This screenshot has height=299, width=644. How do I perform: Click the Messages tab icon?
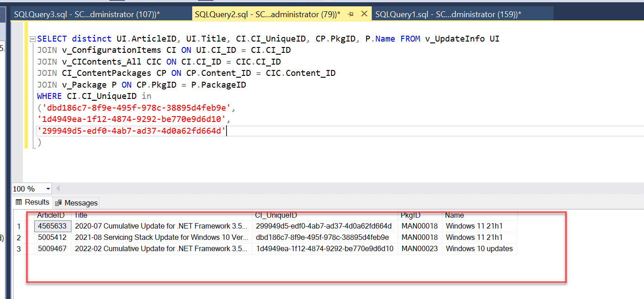click(x=59, y=203)
